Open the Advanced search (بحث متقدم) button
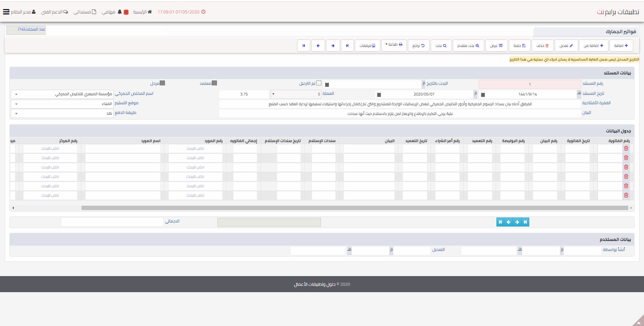 click(x=468, y=46)
